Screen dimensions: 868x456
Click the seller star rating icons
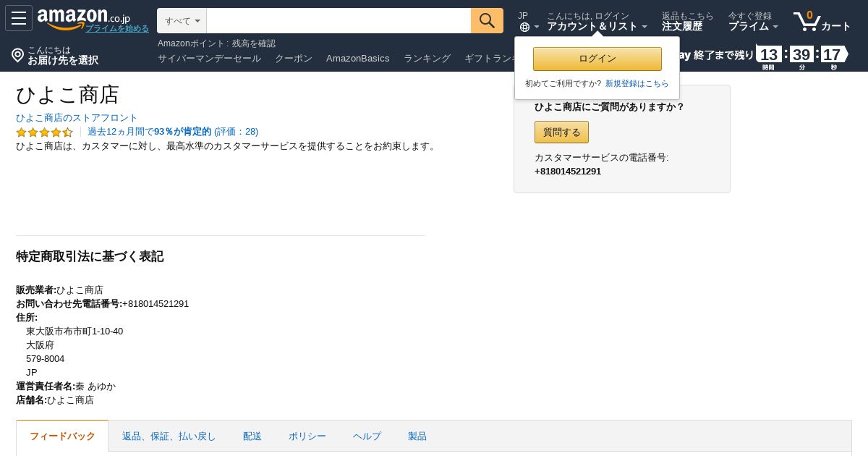click(x=45, y=132)
